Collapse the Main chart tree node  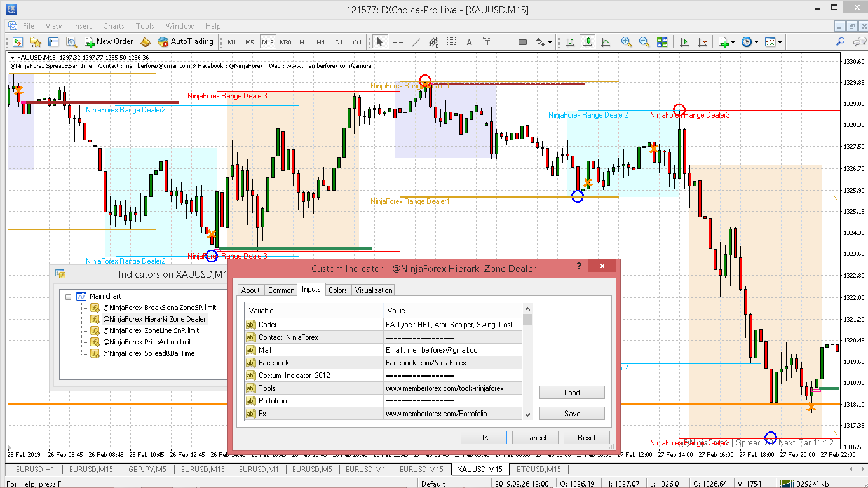click(x=69, y=296)
